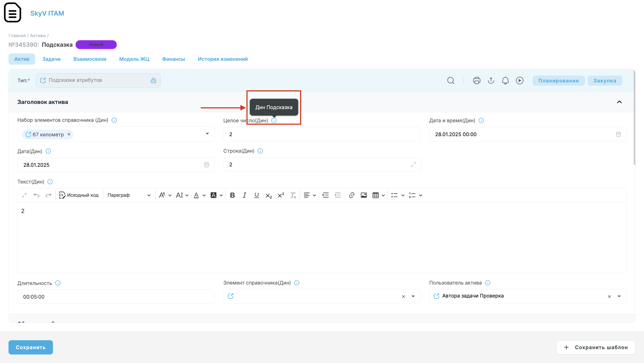
Task: Open font size dropdown
Action: [182, 195]
